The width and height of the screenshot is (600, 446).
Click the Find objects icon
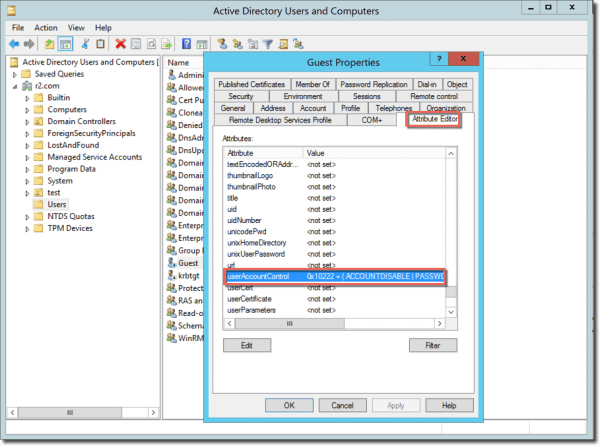point(283,44)
